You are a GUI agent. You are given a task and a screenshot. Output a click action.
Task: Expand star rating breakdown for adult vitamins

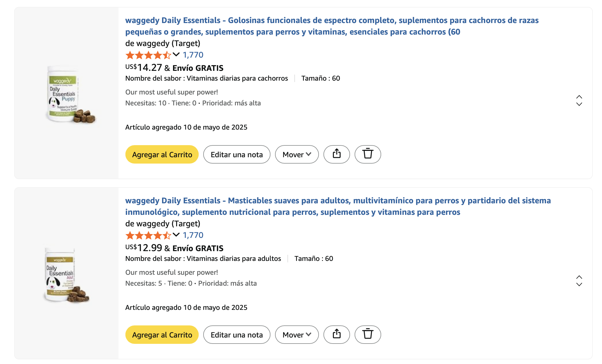(176, 235)
